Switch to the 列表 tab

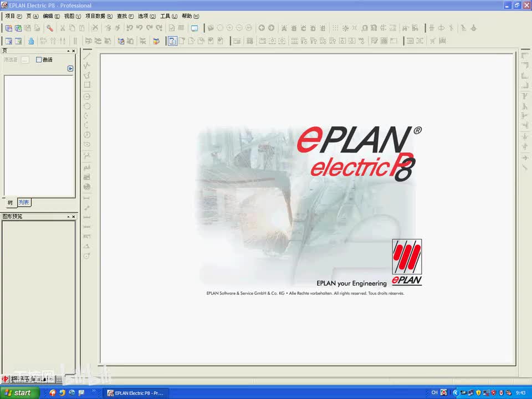coord(24,202)
